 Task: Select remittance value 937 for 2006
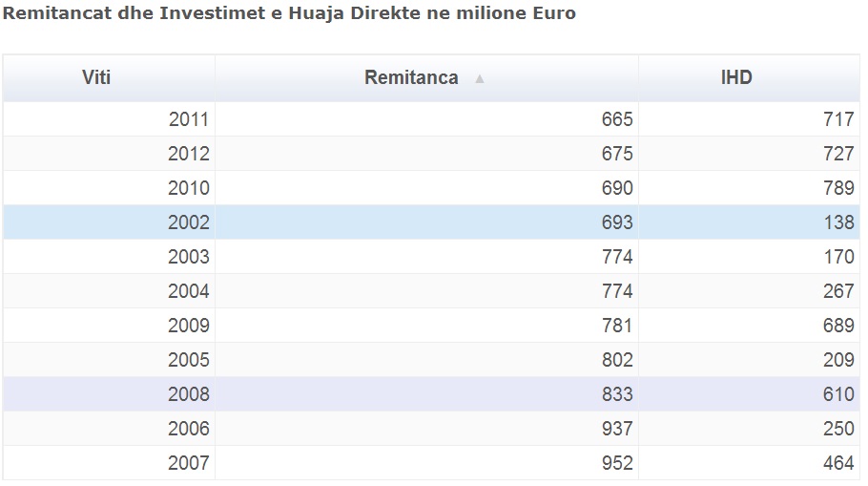point(617,429)
